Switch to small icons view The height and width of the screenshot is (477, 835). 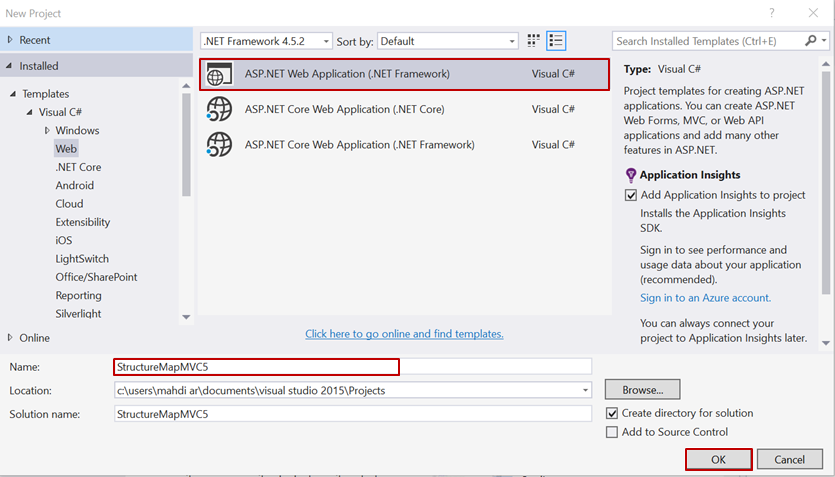coord(533,41)
